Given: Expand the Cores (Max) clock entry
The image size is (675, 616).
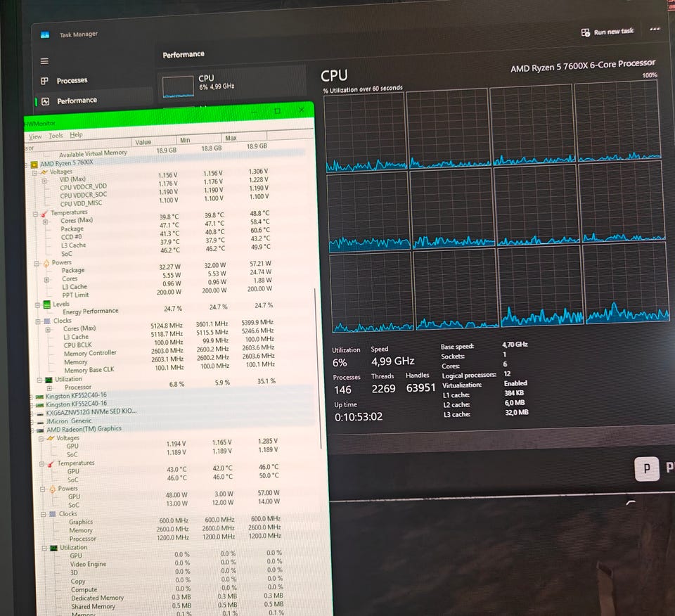Looking at the screenshot, I should (48, 330).
